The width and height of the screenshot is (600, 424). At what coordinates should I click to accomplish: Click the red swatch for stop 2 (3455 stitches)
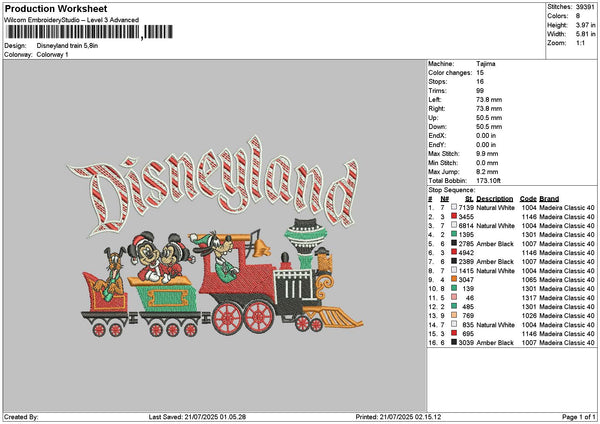[x=454, y=216]
